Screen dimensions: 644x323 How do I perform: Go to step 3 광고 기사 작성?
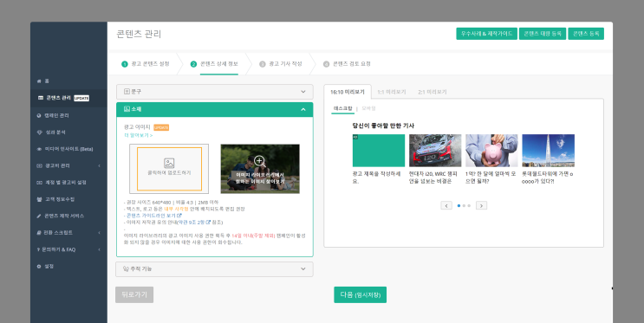[x=281, y=64]
